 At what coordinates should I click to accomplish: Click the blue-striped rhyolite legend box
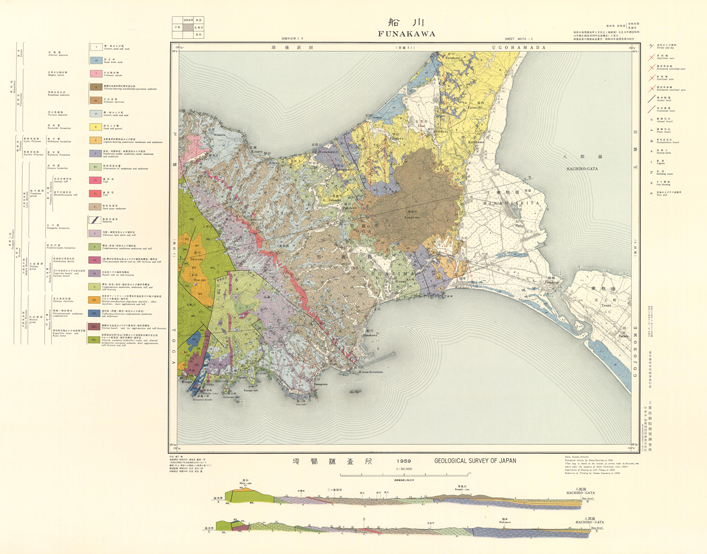95,220
